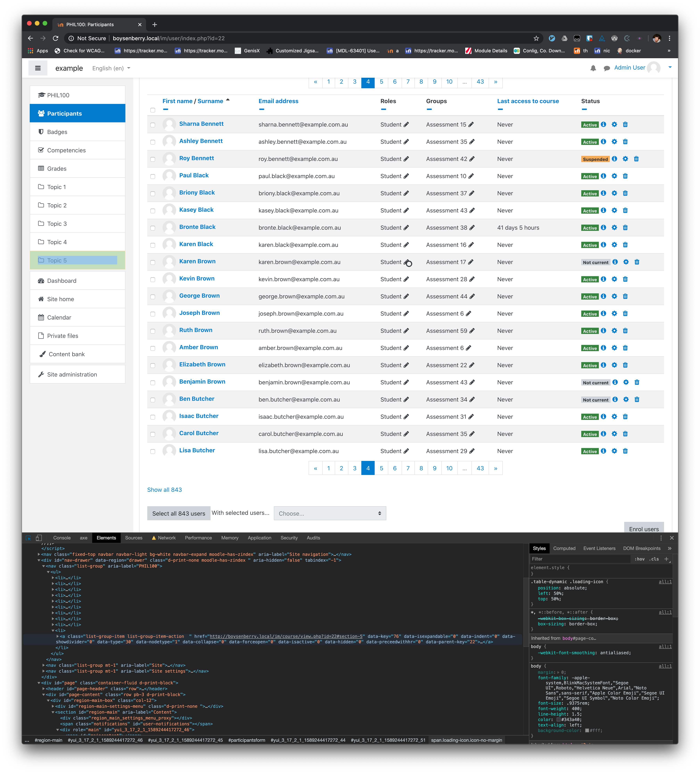This screenshot has width=700, height=773.
Task: Toggle the side navigation hamburger button
Action: pyautogui.click(x=38, y=68)
